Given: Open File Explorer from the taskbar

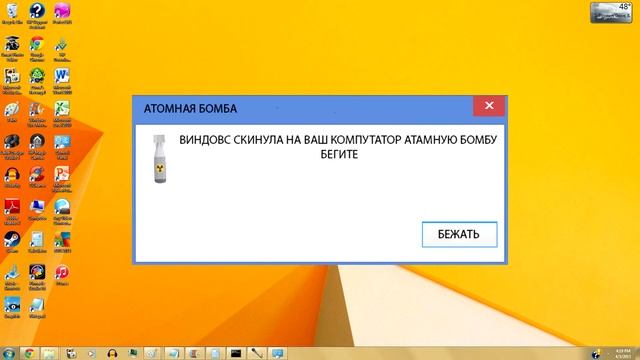Looking at the screenshot, I should point(49,353).
